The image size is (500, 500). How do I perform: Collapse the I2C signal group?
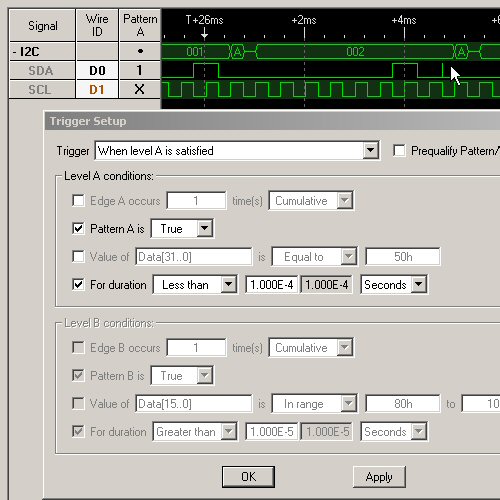[x=14, y=52]
